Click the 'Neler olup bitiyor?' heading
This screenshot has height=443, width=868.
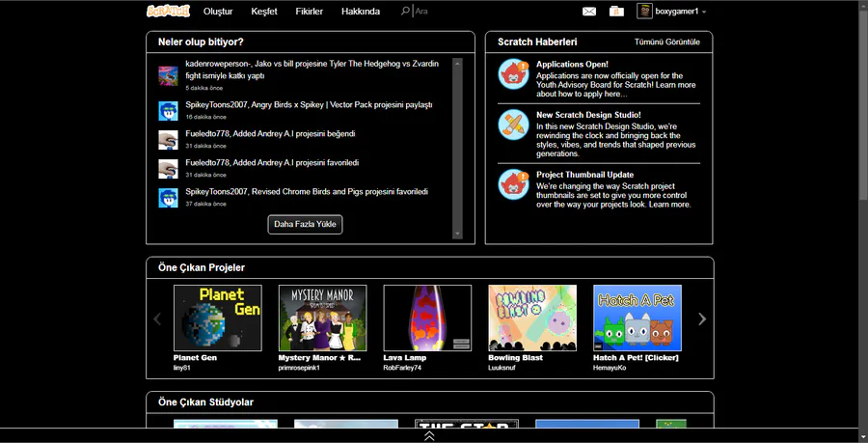[x=201, y=42]
